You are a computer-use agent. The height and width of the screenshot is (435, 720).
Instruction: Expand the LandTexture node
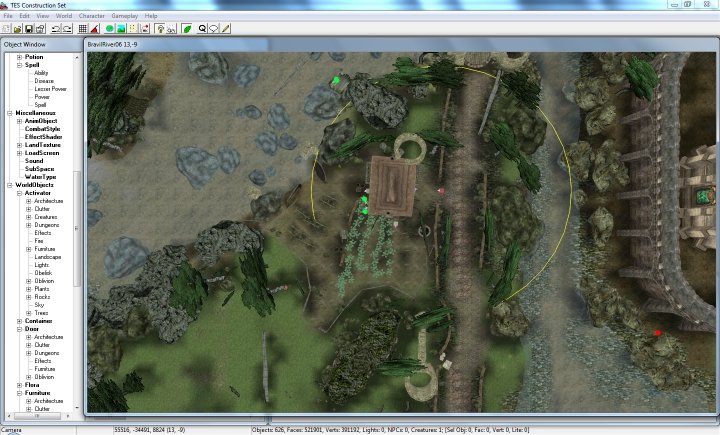(x=19, y=145)
